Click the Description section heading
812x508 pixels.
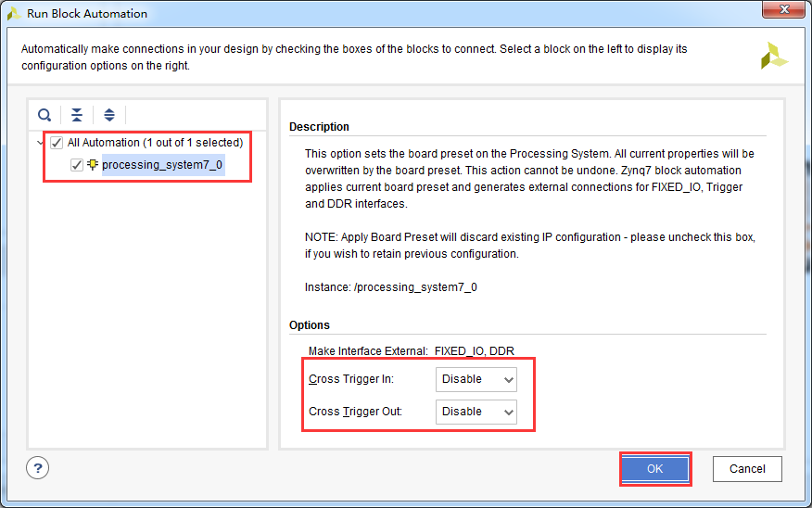click(x=319, y=127)
